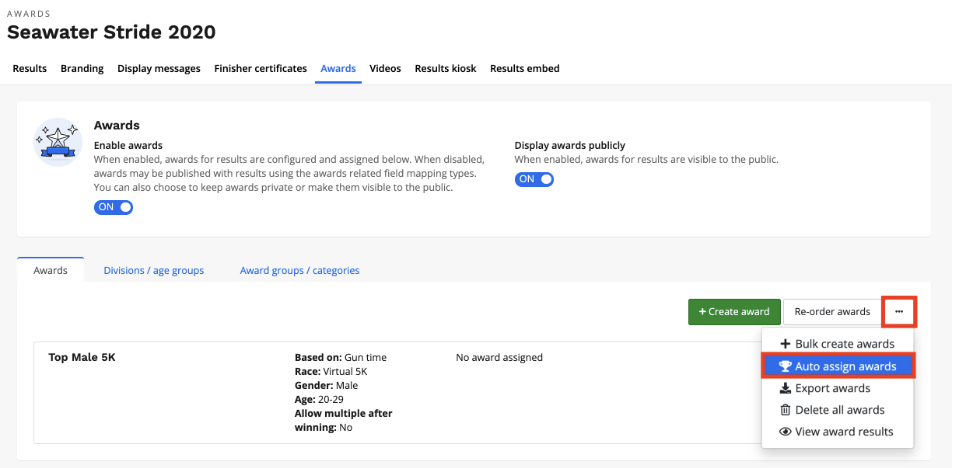Open the Divisions / age groups sub-tab
This screenshot has width=960, height=468.
click(x=153, y=270)
